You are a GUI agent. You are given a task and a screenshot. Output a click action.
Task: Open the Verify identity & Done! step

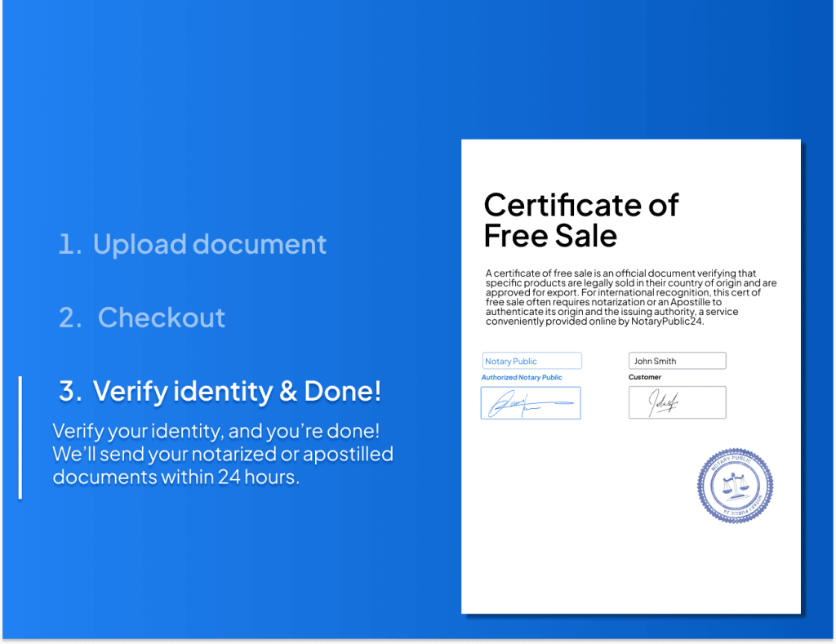[237, 392]
